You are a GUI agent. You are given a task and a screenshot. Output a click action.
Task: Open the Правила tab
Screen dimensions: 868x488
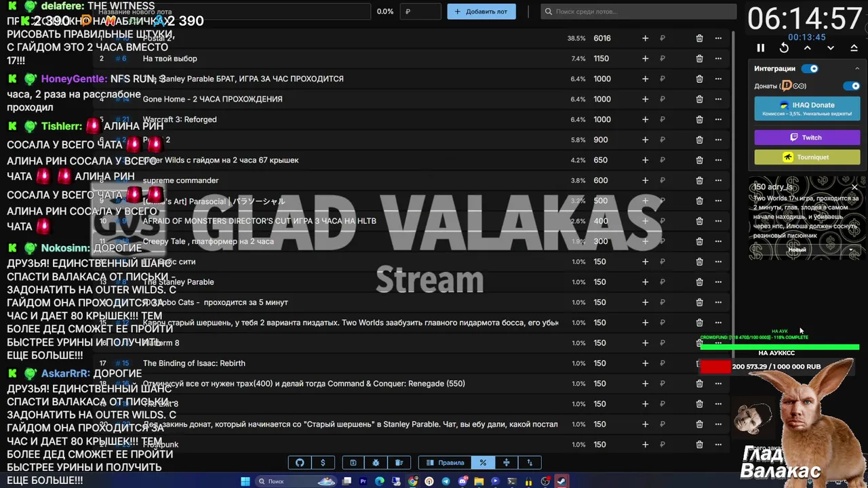[x=446, y=463]
